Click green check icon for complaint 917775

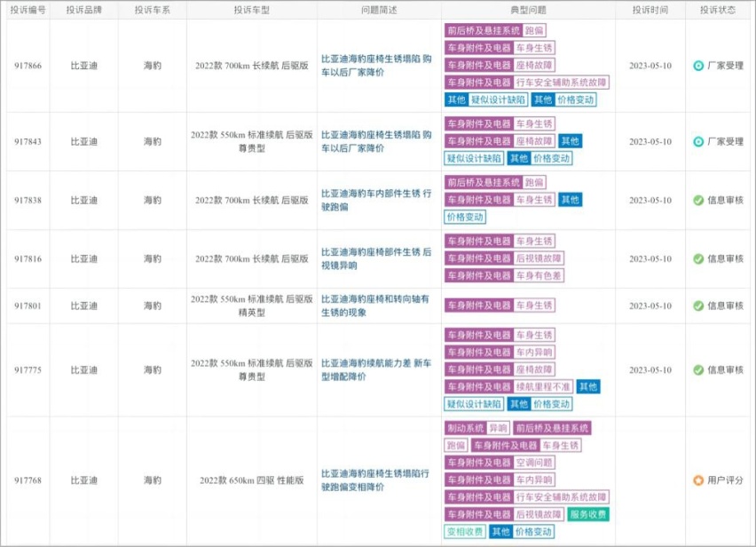tap(698, 369)
